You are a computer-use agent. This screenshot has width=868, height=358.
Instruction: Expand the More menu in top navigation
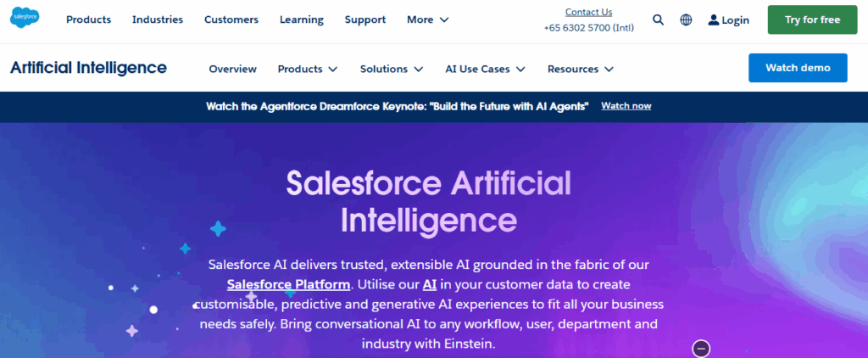(428, 20)
